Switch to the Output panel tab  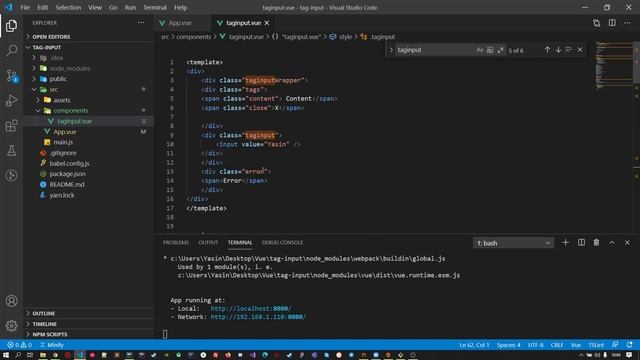click(208, 242)
